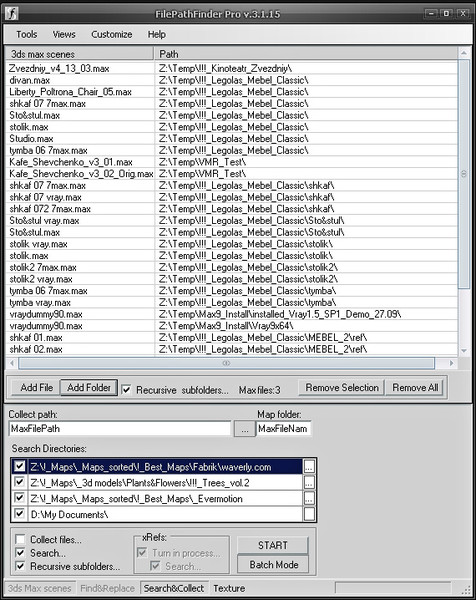Image resolution: width=476 pixels, height=600 pixels.
Task: Click the vertical scrollbar thumb of file list
Action: point(464,174)
